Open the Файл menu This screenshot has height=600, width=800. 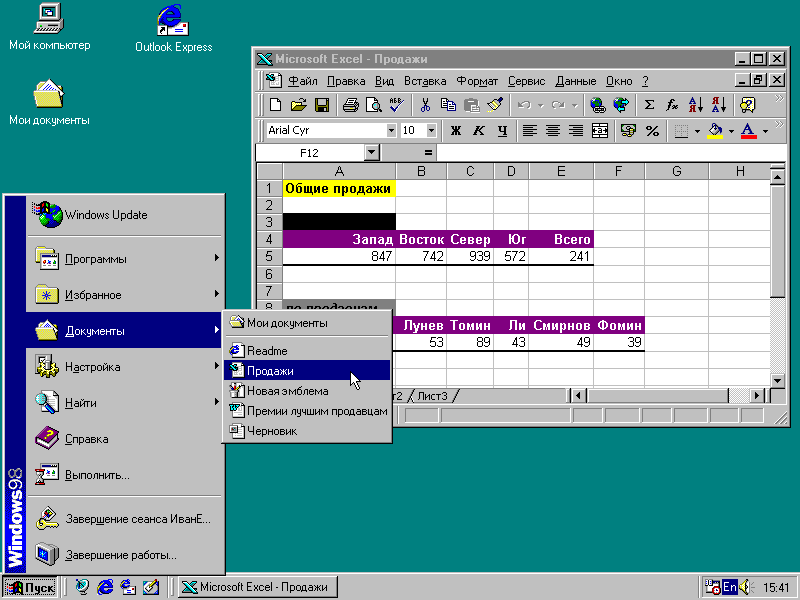click(x=303, y=81)
